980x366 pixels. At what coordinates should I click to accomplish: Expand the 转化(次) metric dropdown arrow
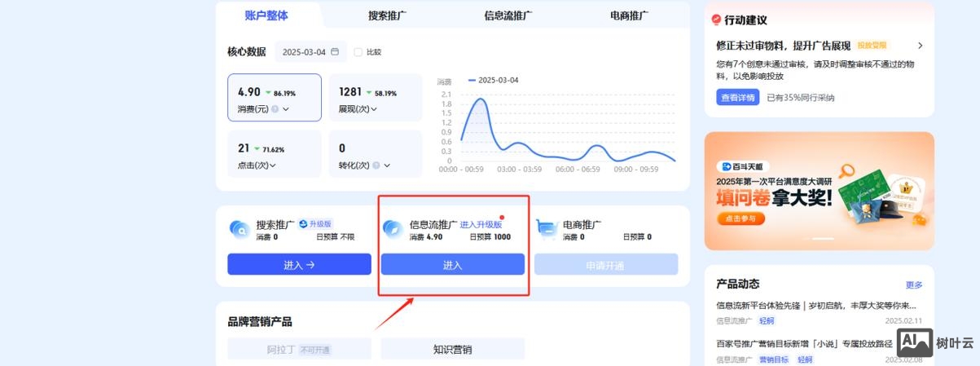point(387,165)
